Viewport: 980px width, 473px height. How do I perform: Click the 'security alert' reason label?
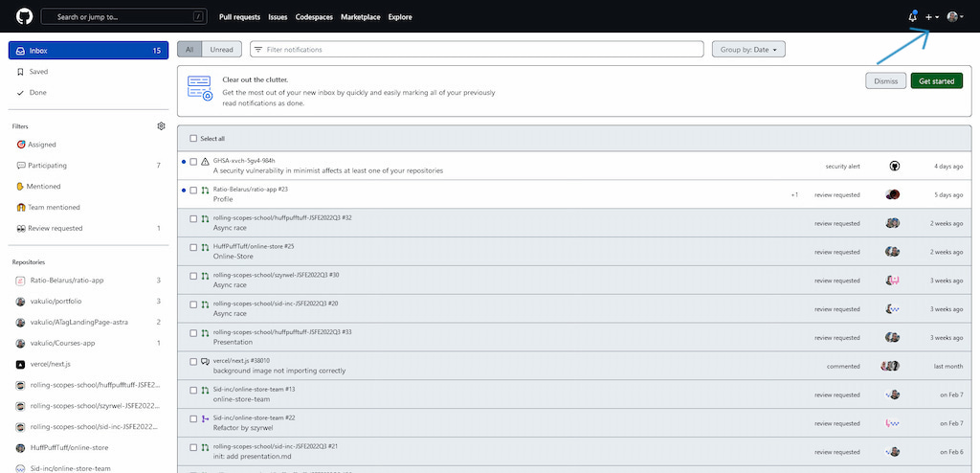(x=842, y=166)
